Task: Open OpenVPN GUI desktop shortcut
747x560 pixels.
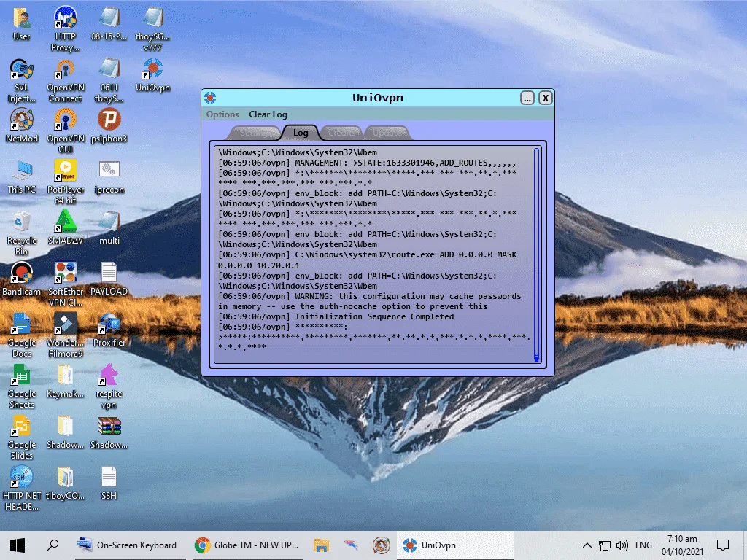Action: coord(65,131)
